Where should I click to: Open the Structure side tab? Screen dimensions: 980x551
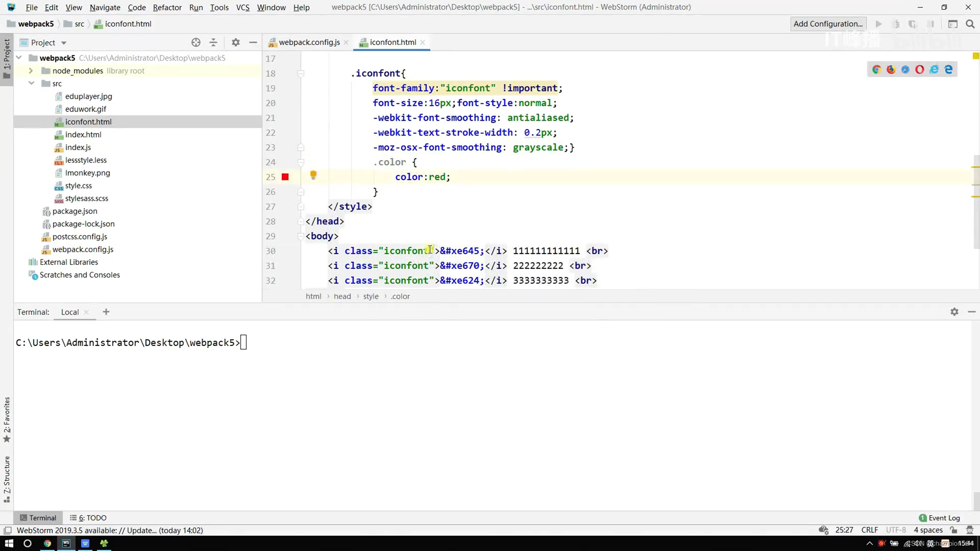7,479
